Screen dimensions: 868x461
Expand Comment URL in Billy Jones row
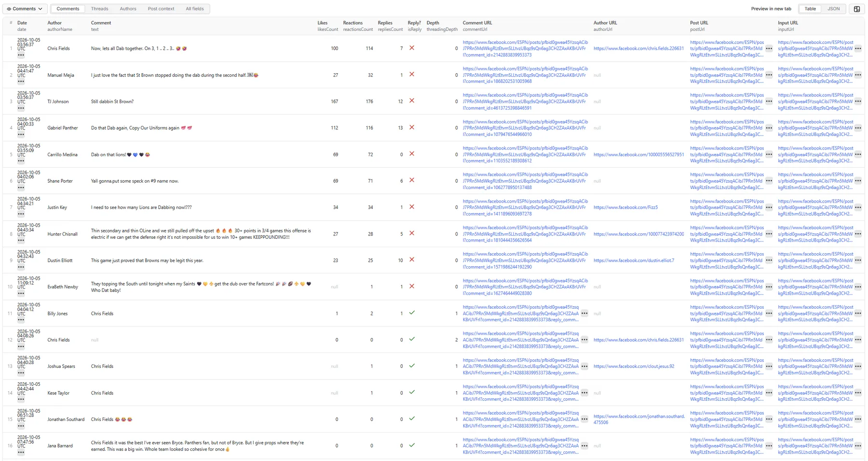[584, 313]
